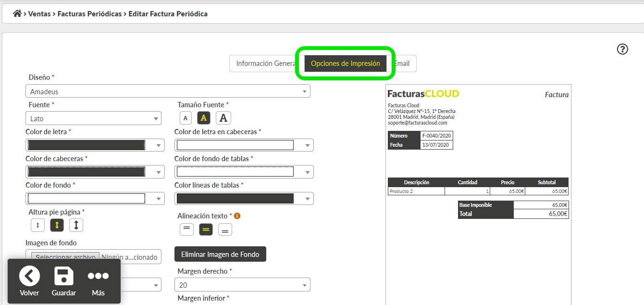Open the Color de líneas de tablas swatch
The height and width of the screenshot is (305, 644).
click(244, 199)
